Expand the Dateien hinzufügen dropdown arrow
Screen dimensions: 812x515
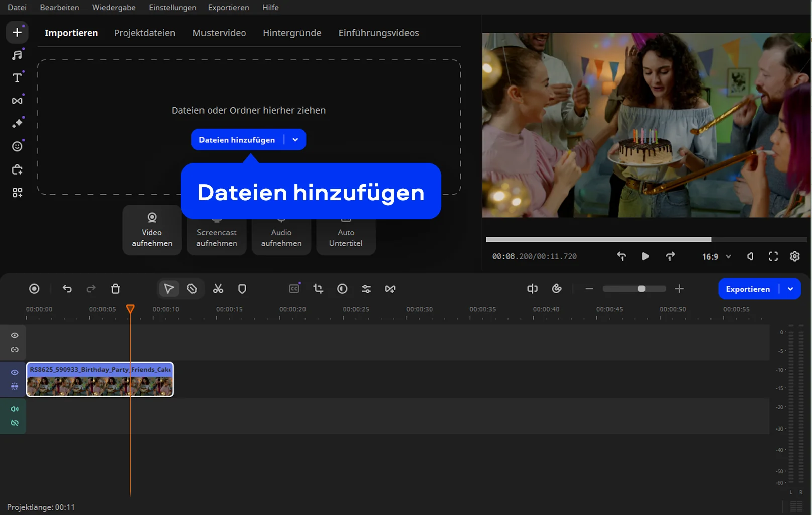coord(295,140)
